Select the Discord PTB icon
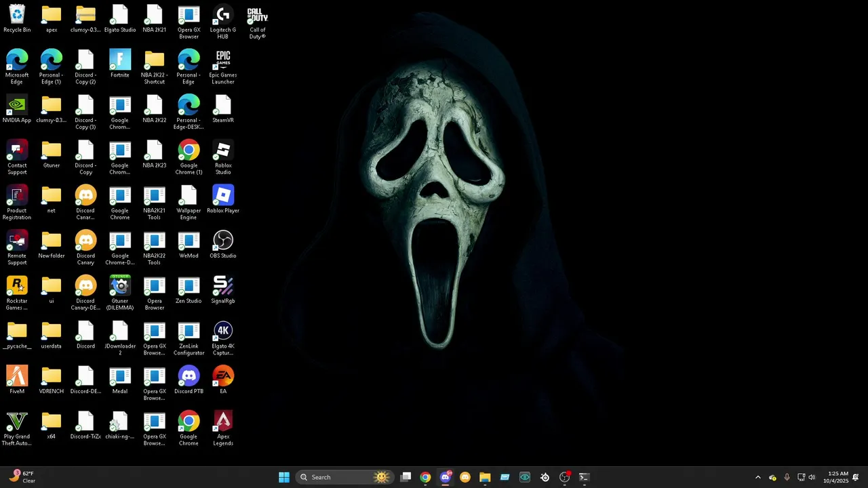The image size is (868, 488). (189, 380)
